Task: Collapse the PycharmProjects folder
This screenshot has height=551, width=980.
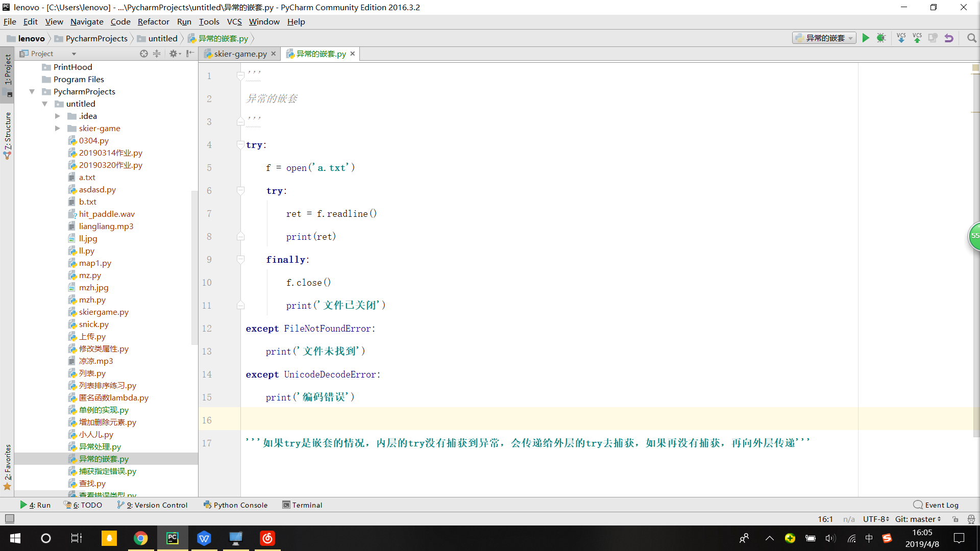Action: pyautogui.click(x=32, y=92)
